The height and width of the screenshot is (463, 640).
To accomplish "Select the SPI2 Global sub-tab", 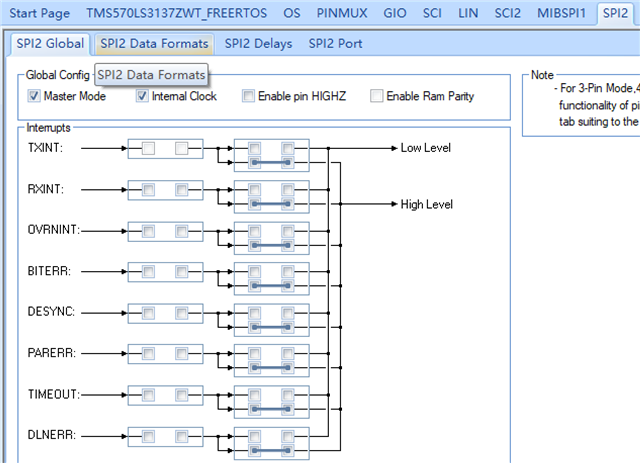I will point(50,43).
